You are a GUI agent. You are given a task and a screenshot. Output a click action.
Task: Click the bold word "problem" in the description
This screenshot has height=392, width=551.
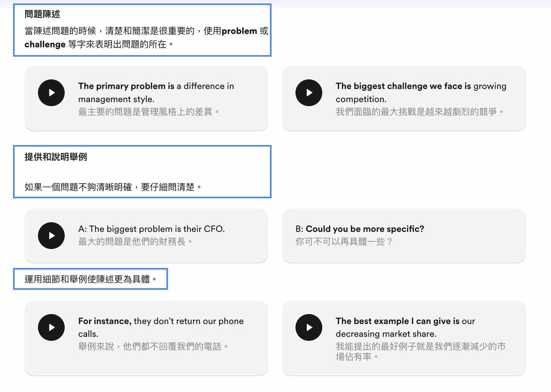point(239,31)
